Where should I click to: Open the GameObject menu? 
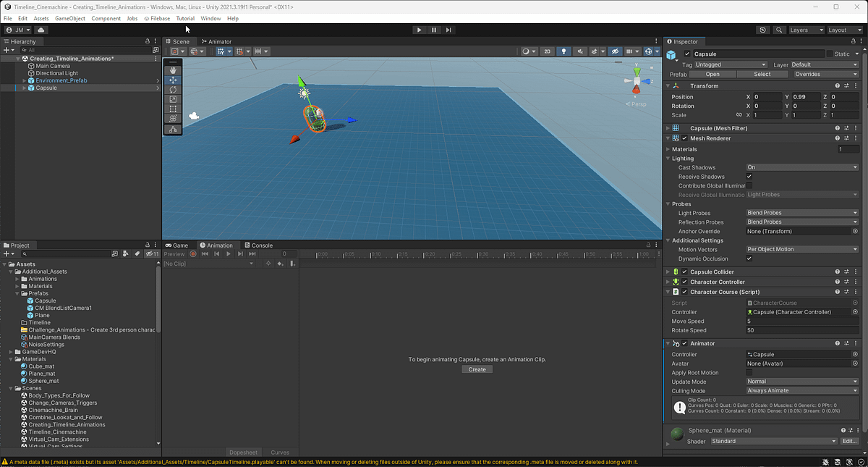click(69, 18)
